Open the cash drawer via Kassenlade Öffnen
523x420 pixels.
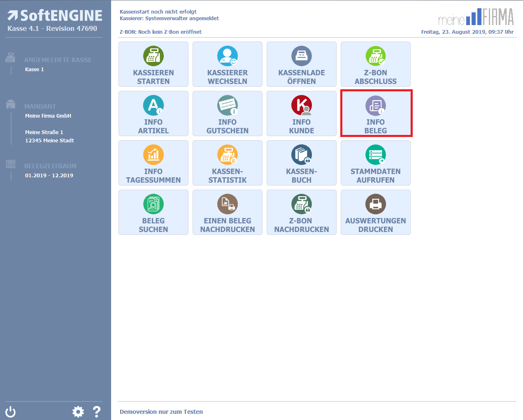click(x=301, y=64)
